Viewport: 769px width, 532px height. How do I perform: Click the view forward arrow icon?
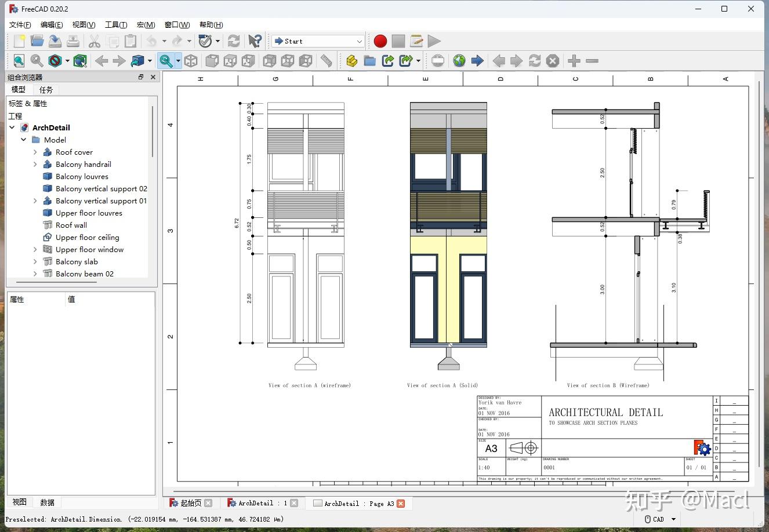[x=119, y=61]
